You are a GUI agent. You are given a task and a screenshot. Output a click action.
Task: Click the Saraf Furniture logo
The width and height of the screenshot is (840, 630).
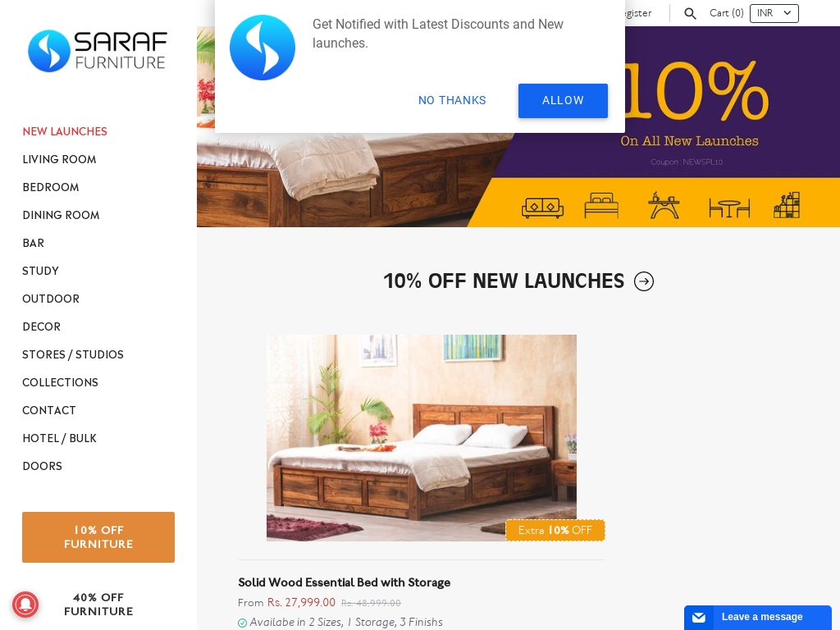pyautogui.click(x=98, y=51)
